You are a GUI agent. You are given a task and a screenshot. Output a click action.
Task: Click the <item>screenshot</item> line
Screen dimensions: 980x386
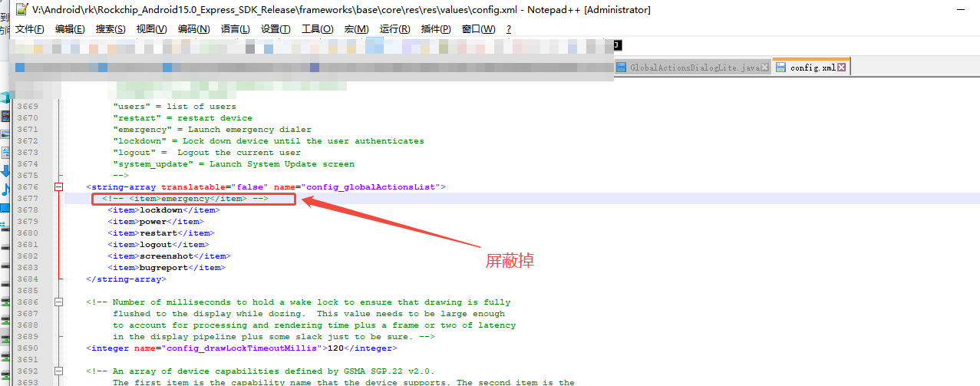tap(169, 256)
